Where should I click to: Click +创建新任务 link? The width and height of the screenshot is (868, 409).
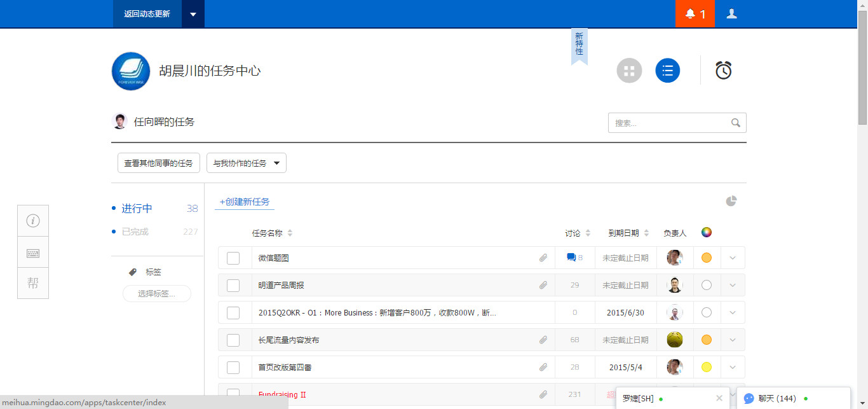pyautogui.click(x=245, y=202)
